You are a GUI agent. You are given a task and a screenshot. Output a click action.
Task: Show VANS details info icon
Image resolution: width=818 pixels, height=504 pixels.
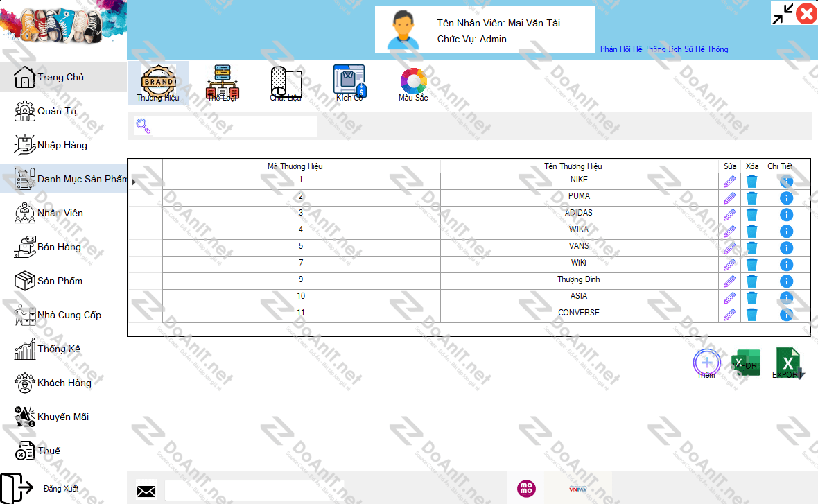point(786,247)
